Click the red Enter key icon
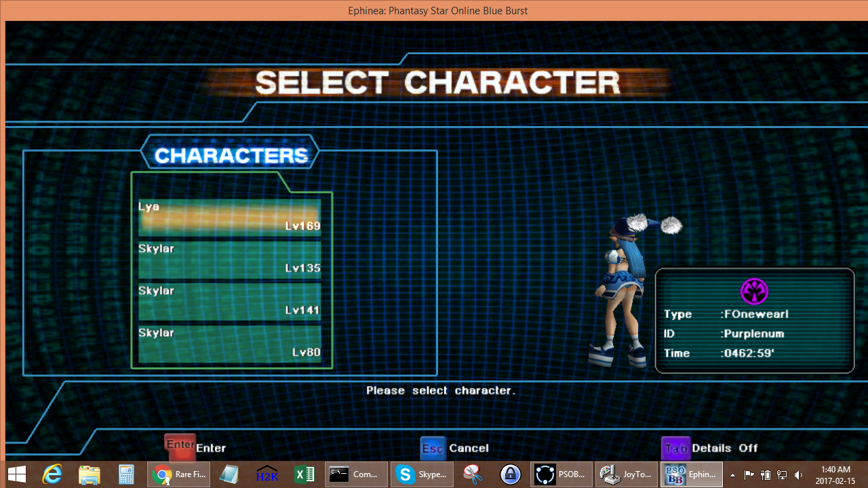 [x=180, y=446]
